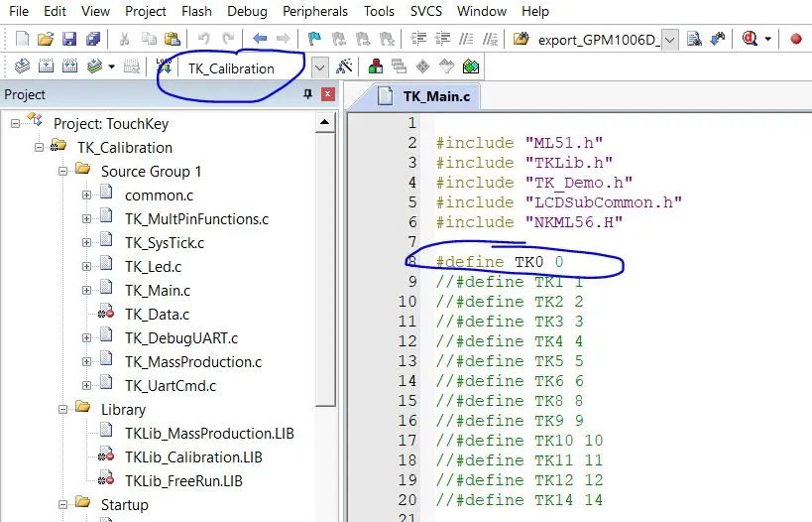This screenshot has height=522, width=812.
Task: Paste from clipboard using the toolbar icon
Action: 172,39
